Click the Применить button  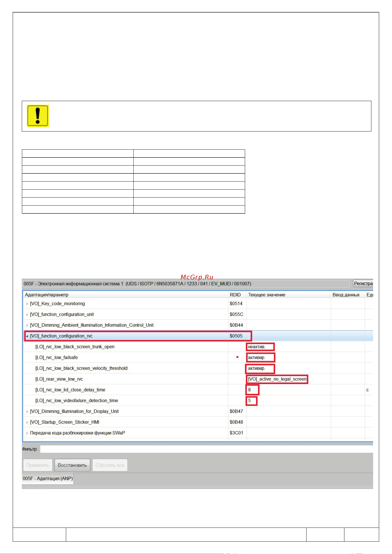click(38, 465)
